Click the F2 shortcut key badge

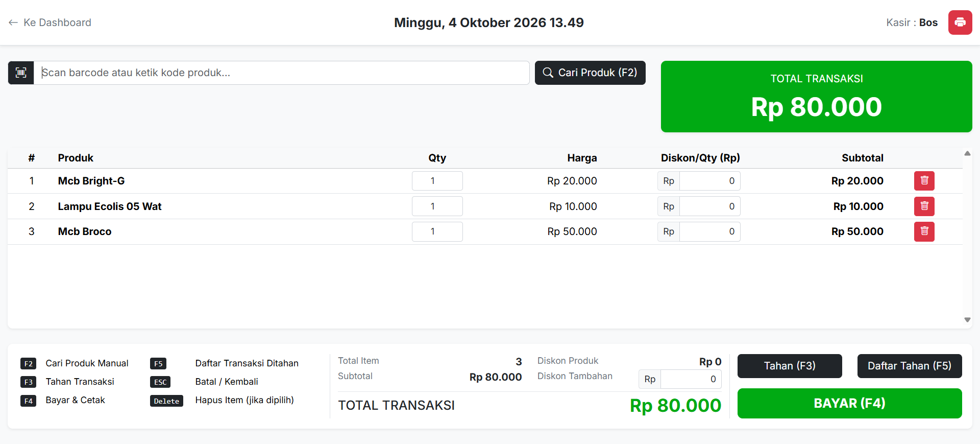(x=29, y=364)
